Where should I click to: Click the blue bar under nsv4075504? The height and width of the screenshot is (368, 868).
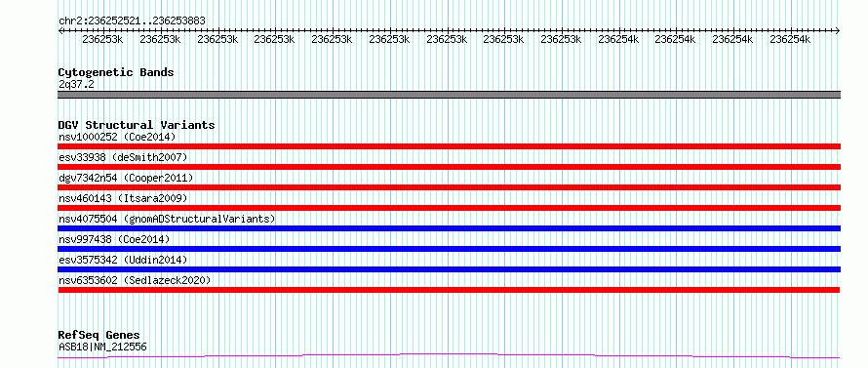coord(449,228)
